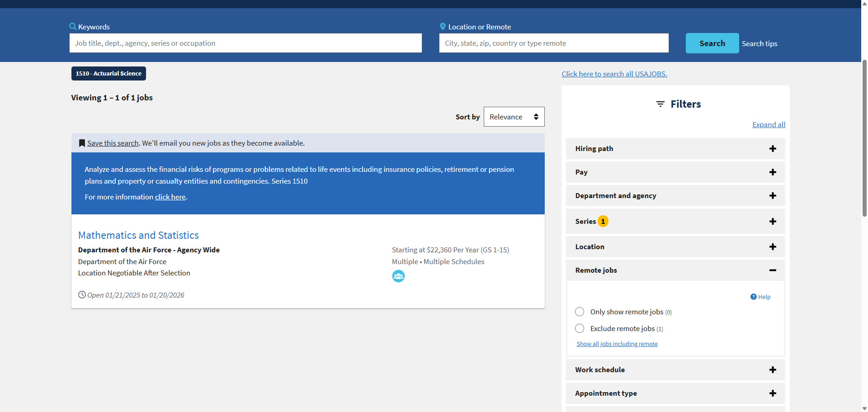868x412 pixels.
Task: Click 'Multiple • Multiple Schedules' text
Action: [438, 261]
